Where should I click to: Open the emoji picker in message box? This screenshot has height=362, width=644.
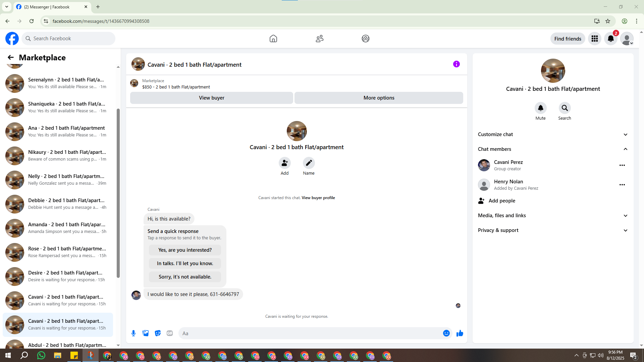446,333
